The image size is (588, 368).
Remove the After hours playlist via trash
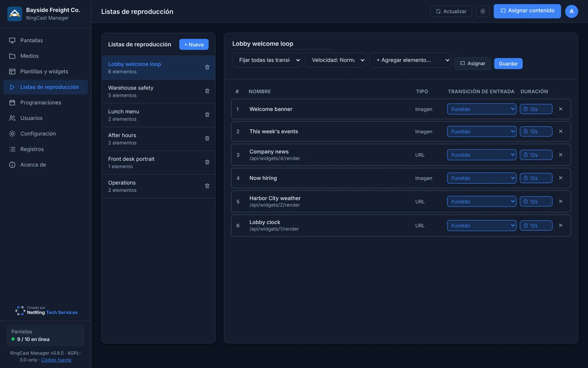pos(207,138)
